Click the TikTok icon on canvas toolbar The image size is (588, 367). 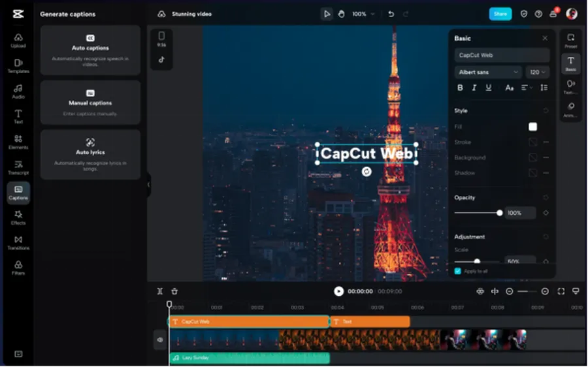161,59
